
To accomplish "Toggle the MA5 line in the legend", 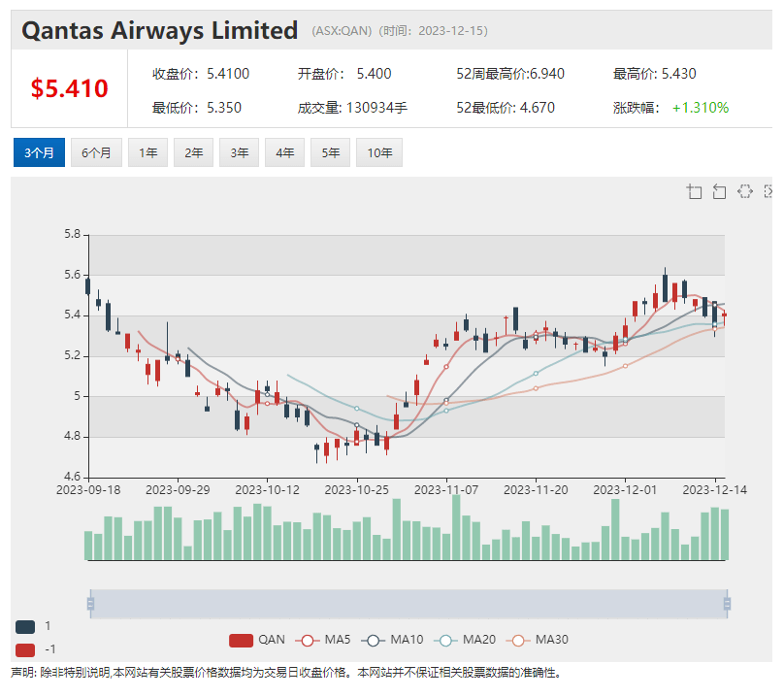I will point(323,640).
